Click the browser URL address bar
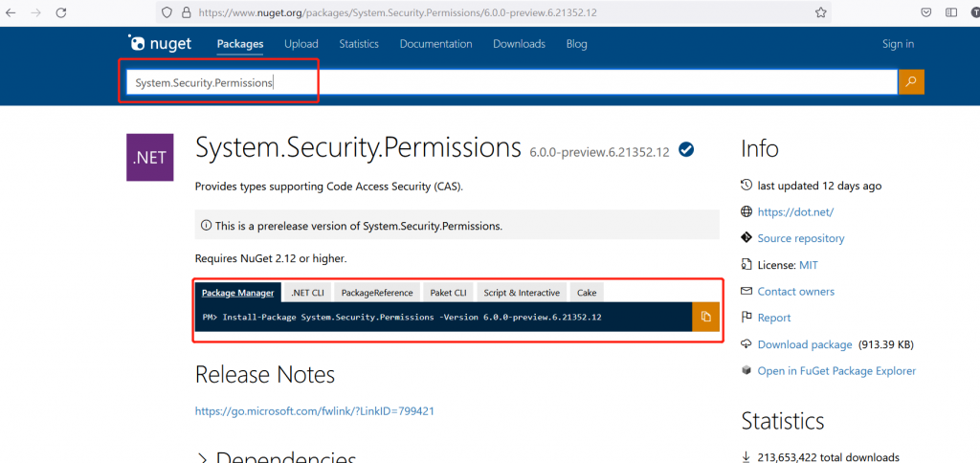The height and width of the screenshot is (463, 980). tap(494, 12)
